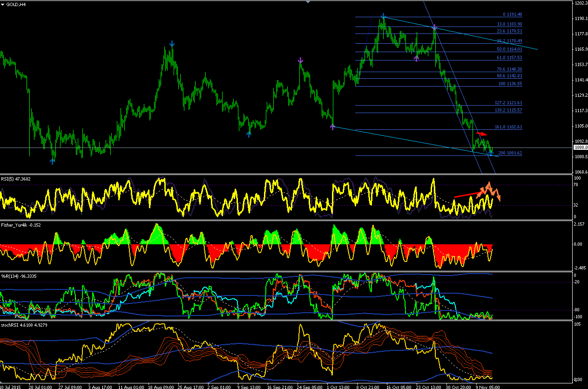Click the Fisher_Yur4ik -0.152 indicator label

pos(20,225)
